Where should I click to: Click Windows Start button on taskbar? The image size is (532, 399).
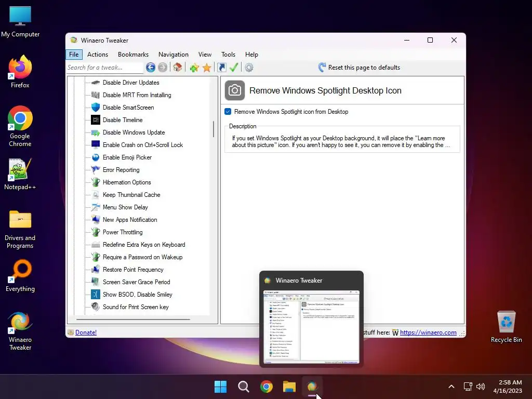(220, 387)
